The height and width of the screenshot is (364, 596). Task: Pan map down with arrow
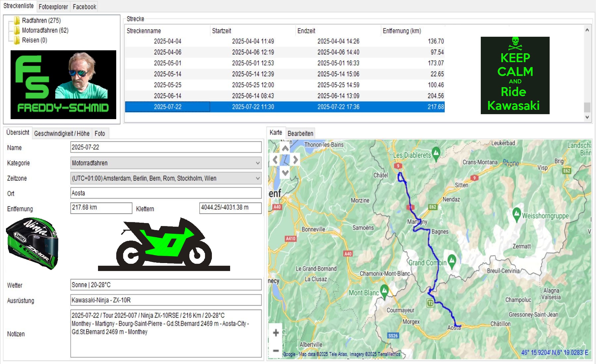coord(285,172)
